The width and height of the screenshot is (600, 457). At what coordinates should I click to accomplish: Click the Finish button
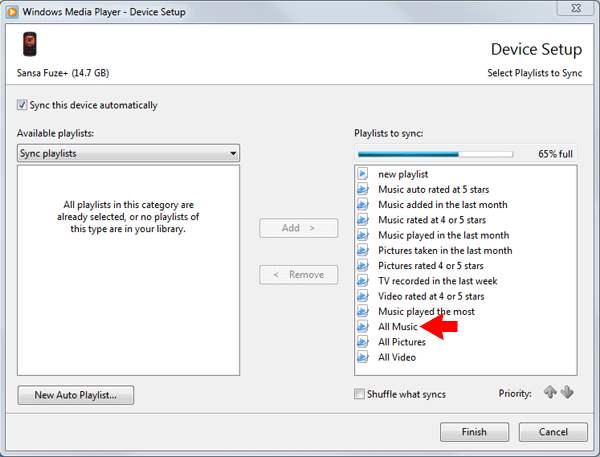pos(474,432)
